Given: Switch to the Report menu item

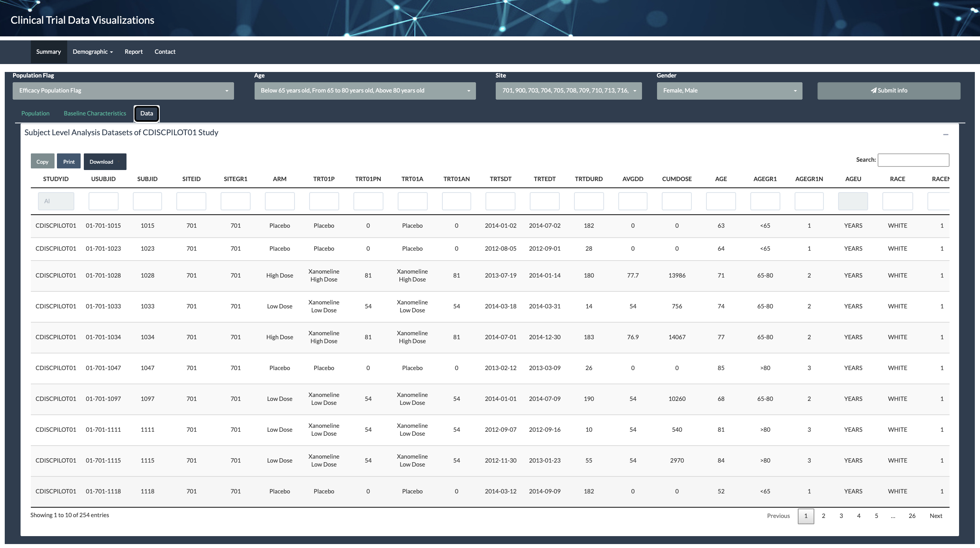Looking at the screenshot, I should (133, 51).
